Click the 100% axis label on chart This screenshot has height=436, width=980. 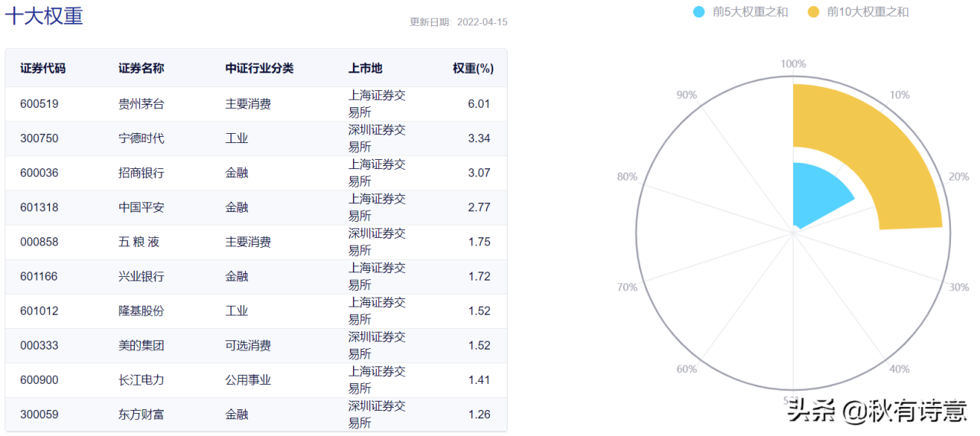(793, 64)
